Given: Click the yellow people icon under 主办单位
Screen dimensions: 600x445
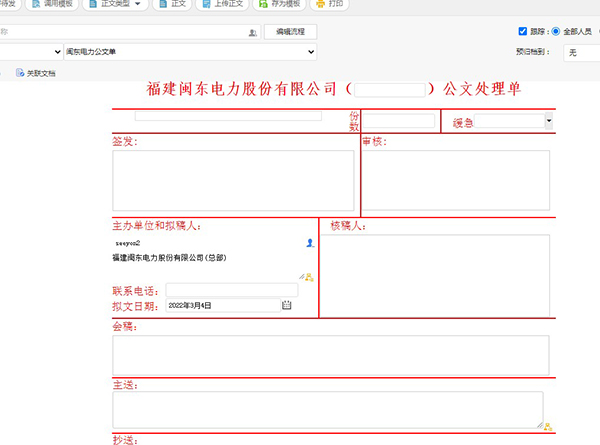Looking at the screenshot, I should (x=309, y=277).
